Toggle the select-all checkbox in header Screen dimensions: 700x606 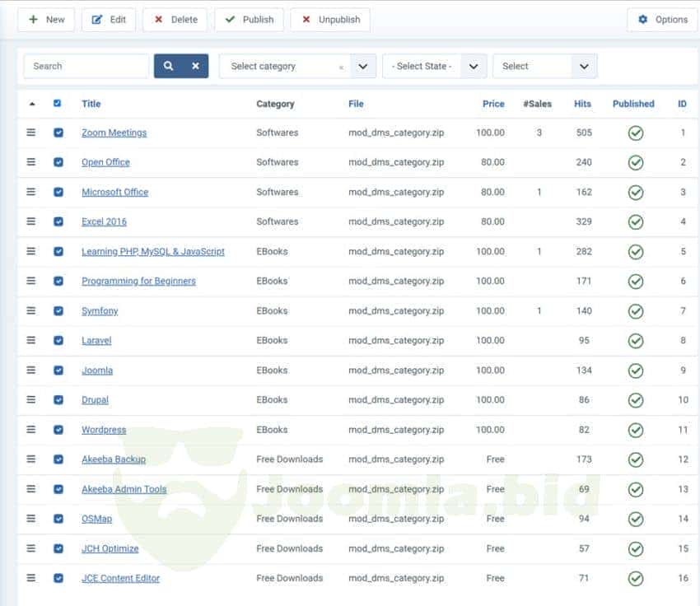[57, 104]
